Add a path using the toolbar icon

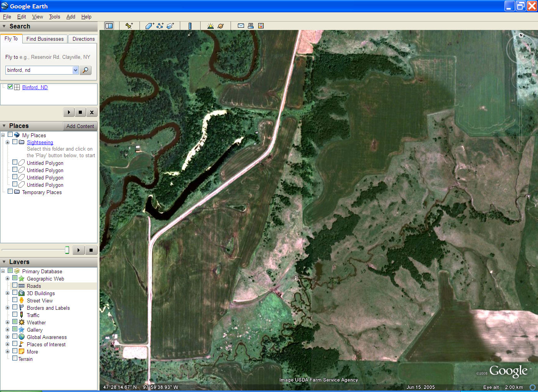point(160,26)
